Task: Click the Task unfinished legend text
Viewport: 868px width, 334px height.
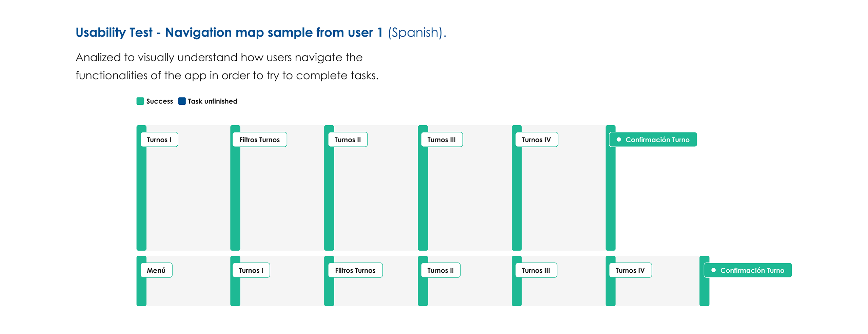Action: 213,101
